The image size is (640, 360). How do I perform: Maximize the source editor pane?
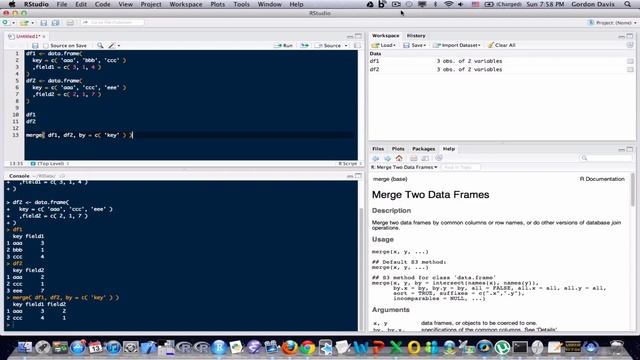coord(358,36)
